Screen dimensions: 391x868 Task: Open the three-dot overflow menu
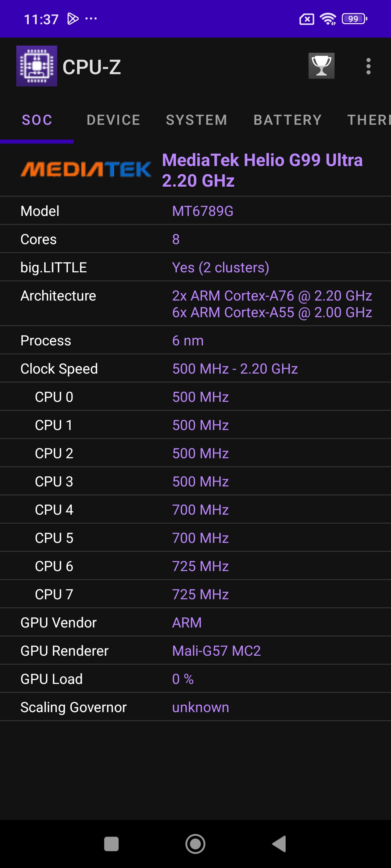point(368,66)
